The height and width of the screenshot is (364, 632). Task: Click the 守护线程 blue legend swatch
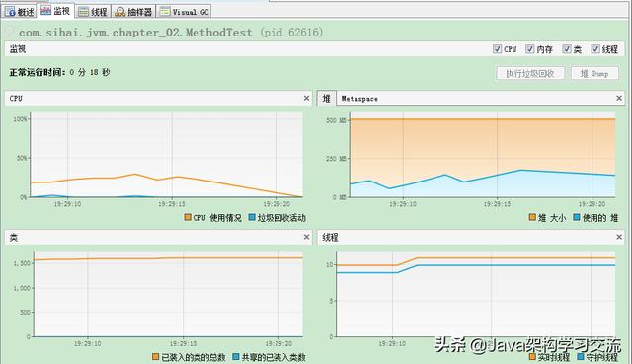581,357
